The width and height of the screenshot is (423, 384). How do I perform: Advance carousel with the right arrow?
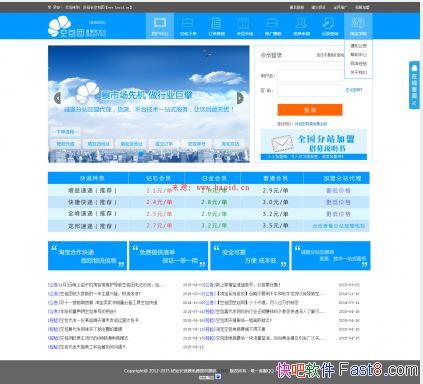pos(240,98)
